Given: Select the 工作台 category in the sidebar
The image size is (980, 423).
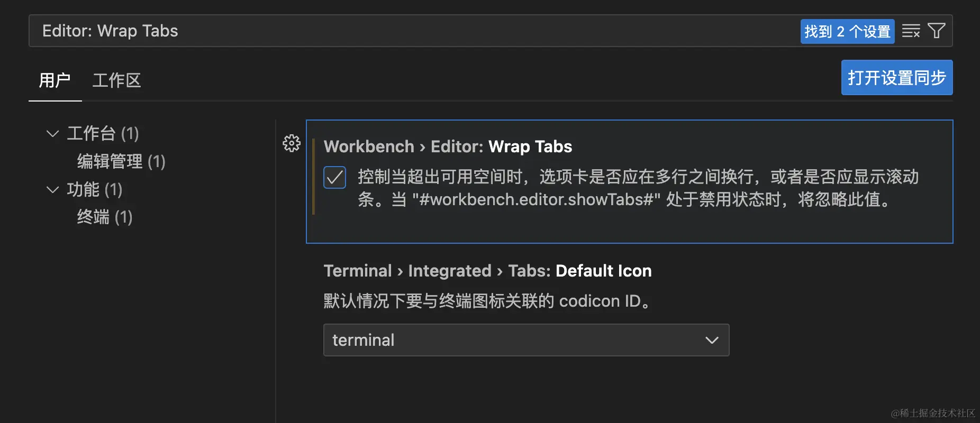Looking at the screenshot, I should point(103,133).
